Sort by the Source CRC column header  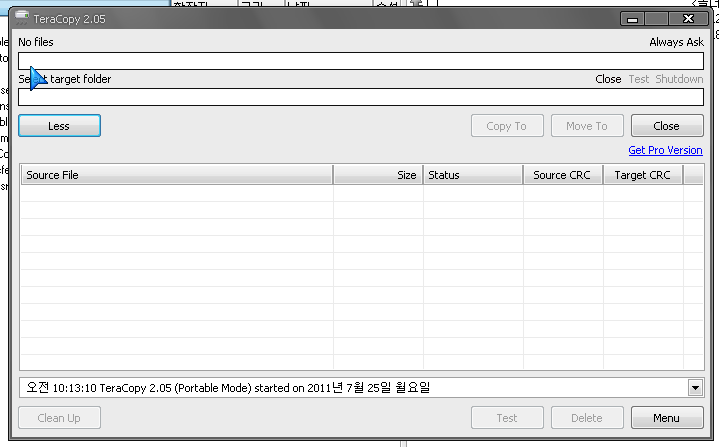[563, 175]
